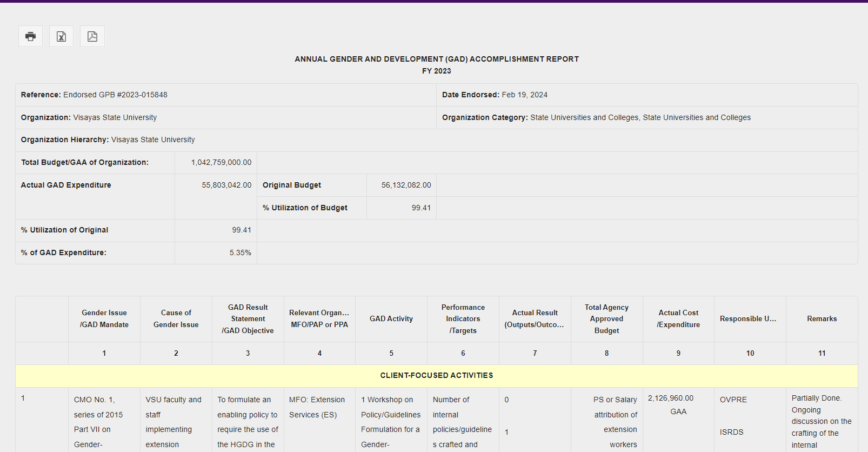Viewport: 868px width, 452px height.
Task: Click the 2,126,960.00 actual cost cell
Action: [671, 398]
